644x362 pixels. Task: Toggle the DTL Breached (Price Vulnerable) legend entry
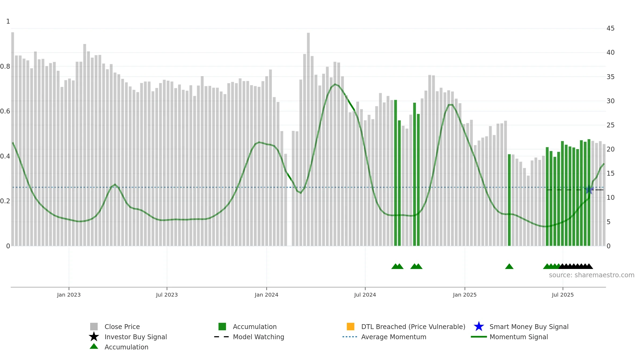click(413, 327)
